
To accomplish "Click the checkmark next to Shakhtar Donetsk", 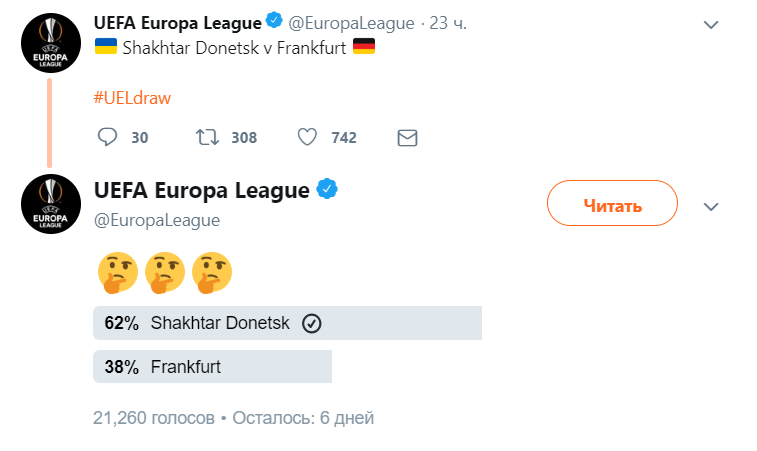I will click(310, 323).
